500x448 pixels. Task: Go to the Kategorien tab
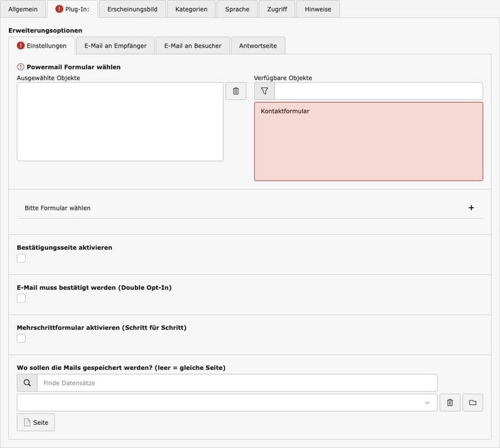point(191,10)
